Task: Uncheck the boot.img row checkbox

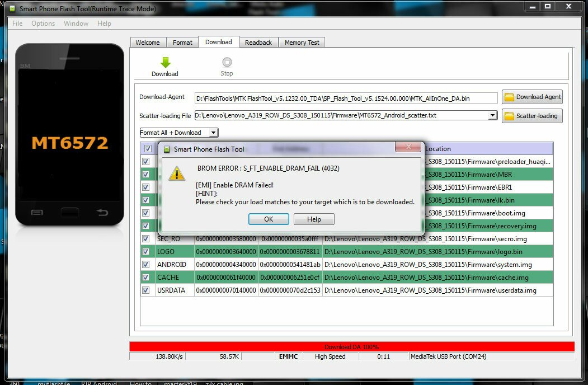Action: point(146,213)
